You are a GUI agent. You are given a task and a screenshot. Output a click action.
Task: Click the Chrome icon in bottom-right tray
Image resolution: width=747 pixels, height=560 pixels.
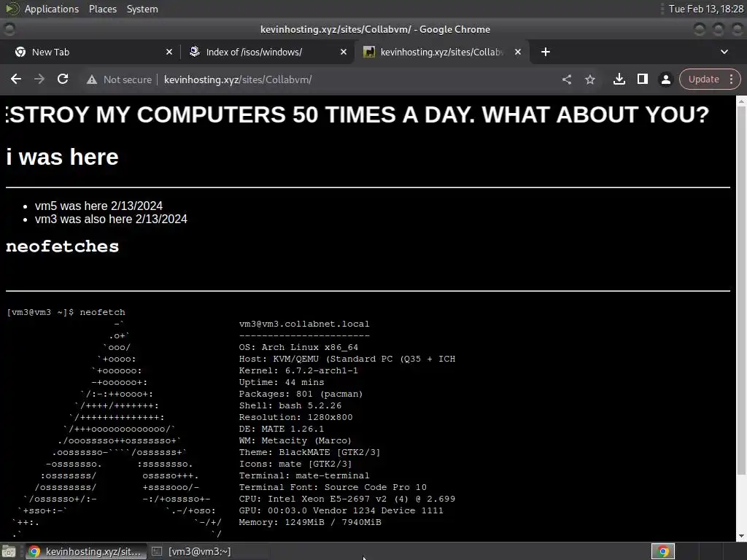click(662, 551)
